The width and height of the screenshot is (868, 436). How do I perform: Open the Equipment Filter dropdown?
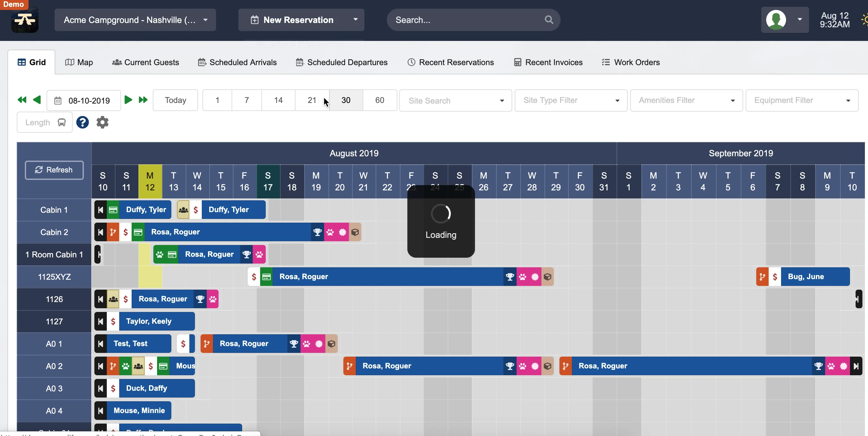(x=802, y=100)
